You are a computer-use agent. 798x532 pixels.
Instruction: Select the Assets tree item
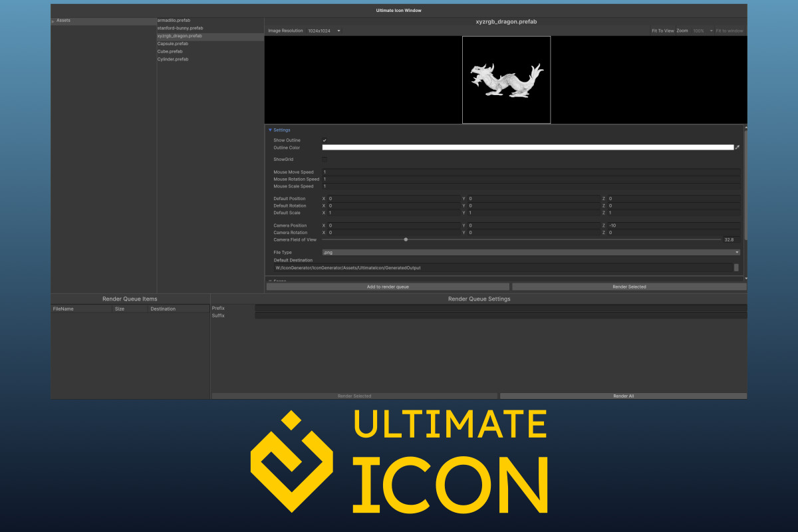(x=104, y=21)
